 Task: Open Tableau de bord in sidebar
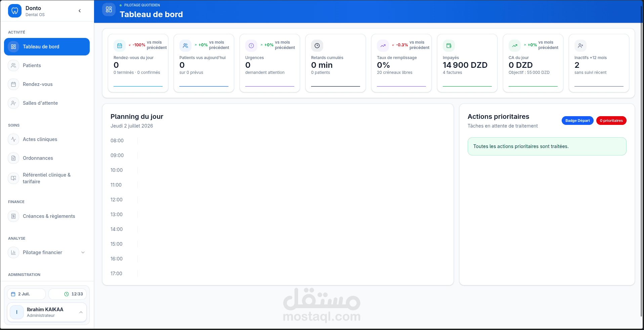click(x=47, y=47)
